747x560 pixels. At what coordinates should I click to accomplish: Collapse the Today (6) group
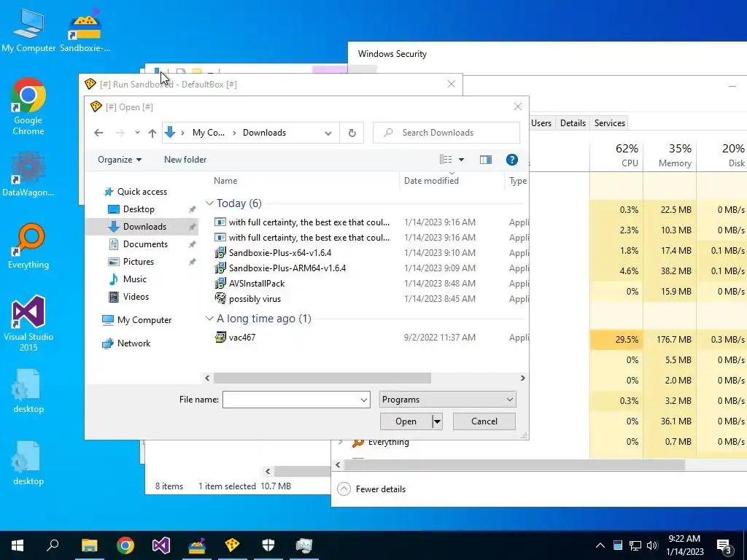pos(209,203)
